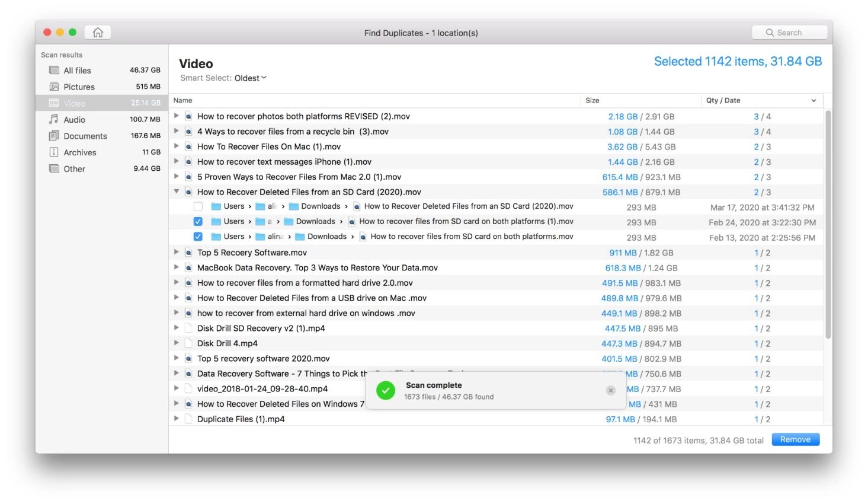Click the Search field in the title bar
The width and height of the screenshot is (868, 504).
coord(789,32)
